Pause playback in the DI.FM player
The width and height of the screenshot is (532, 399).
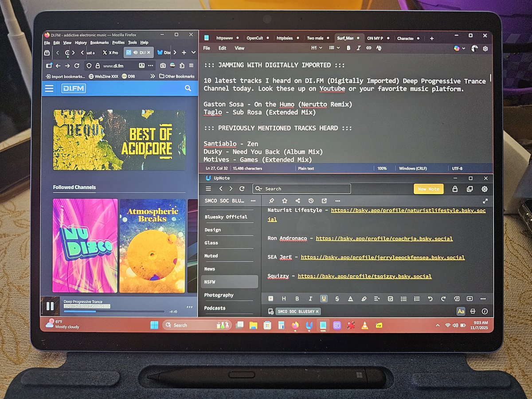[50, 306]
